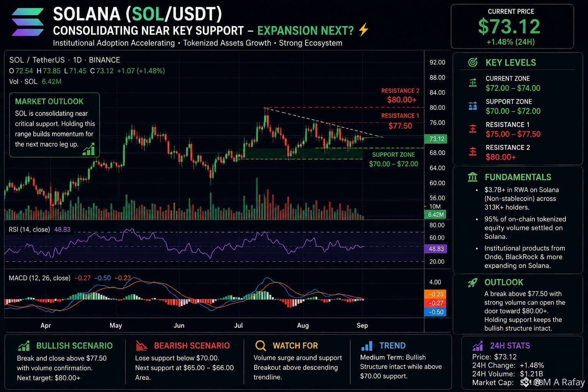Click the '$75.00 – $77.50' resistance value

click(513, 134)
